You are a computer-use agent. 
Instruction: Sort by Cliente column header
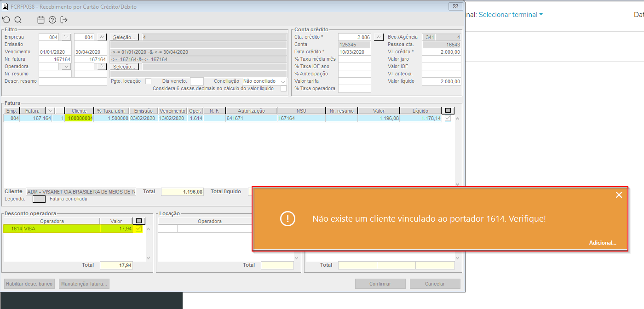(x=79, y=111)
